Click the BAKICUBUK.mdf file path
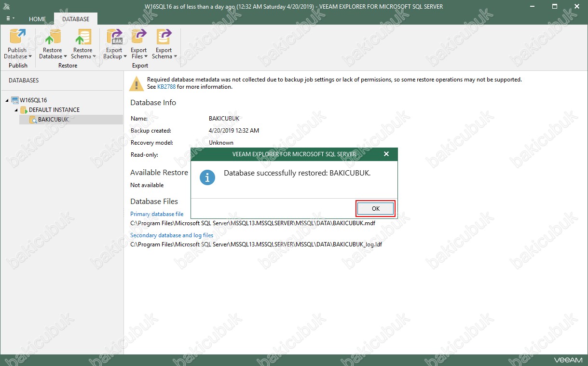Screen dimensions: 588x366 point(253,224)
